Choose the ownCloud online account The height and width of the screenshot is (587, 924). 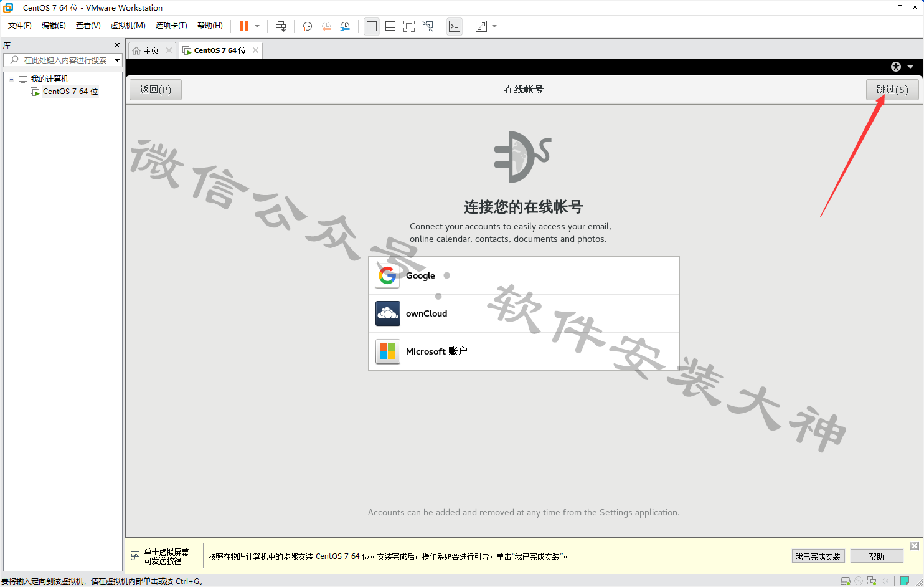tap(524, 313)
